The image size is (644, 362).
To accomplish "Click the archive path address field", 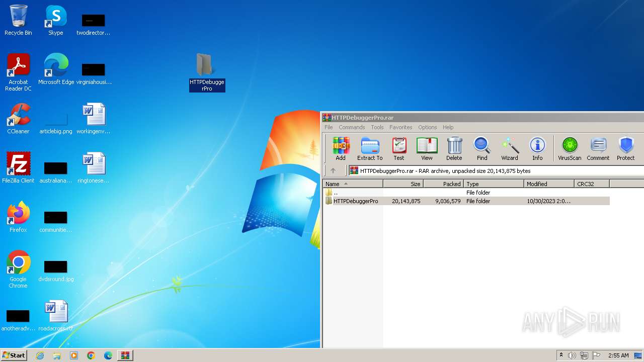I will tap(496, 171).
